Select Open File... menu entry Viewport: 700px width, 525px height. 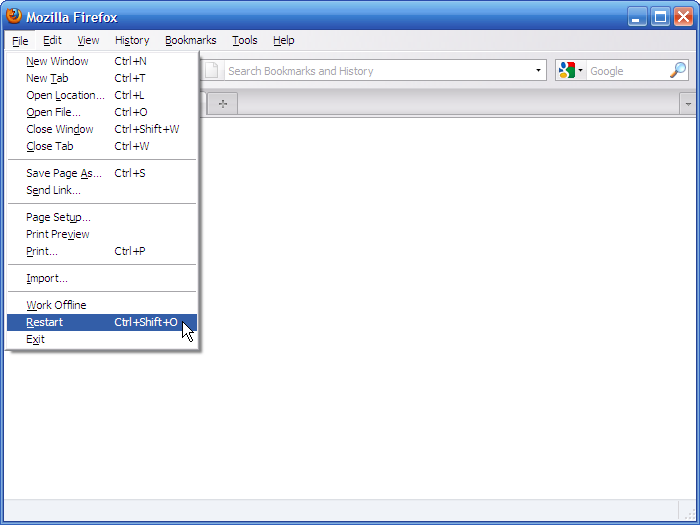coord(102,112)
